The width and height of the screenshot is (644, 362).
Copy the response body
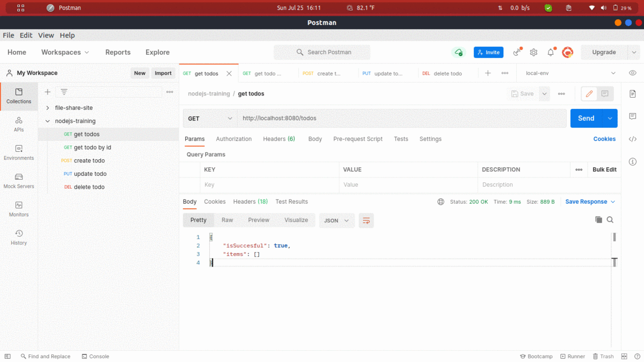coord(598,220)
